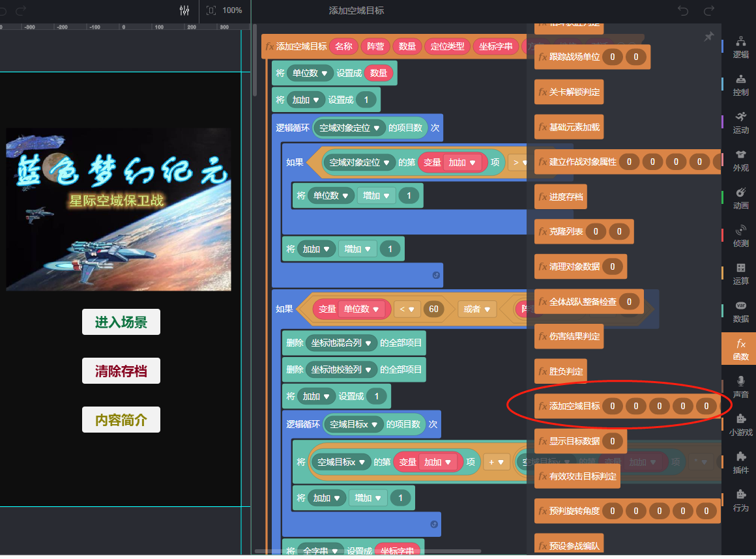Edit the value 60 in comparison block

click(x=433, y=309)
